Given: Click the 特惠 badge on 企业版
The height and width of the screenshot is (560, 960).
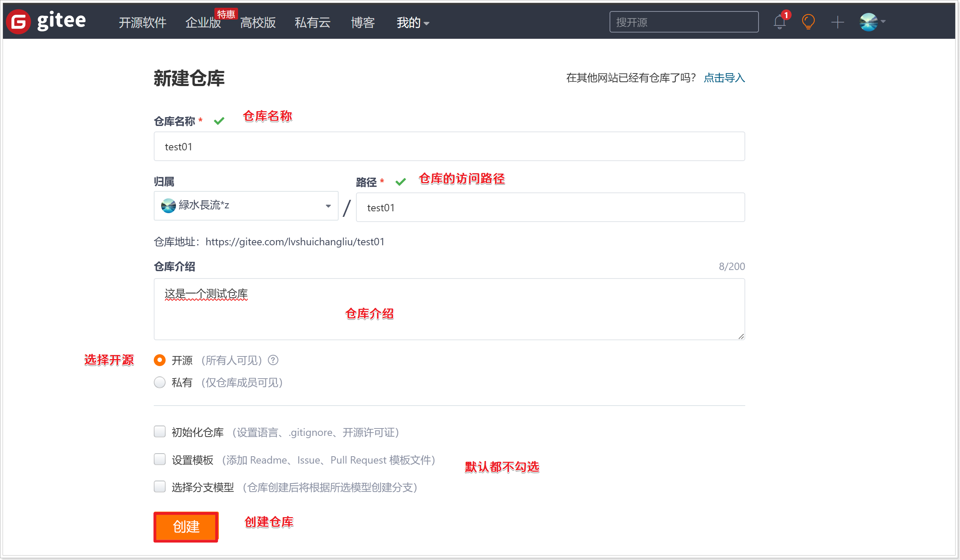Looking at the screenshot, I should (226, 14).
